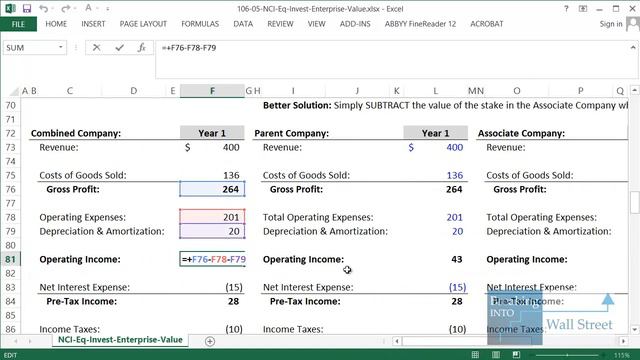Click the vertical scrollbar thumb
The width and height of the screenshot is (640, 360).
(634, 202)
